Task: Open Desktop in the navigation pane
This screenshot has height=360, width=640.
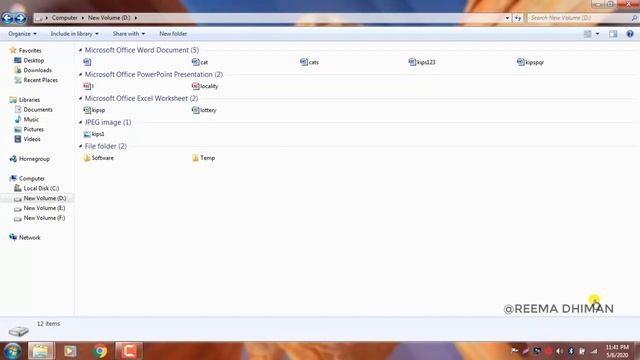Action: [29, 60]
